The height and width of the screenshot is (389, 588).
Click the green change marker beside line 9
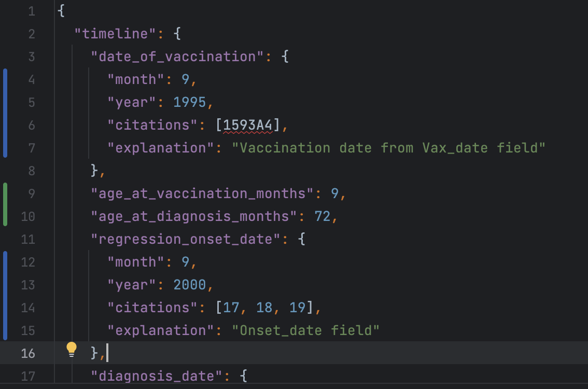click(x=5, y=193)
